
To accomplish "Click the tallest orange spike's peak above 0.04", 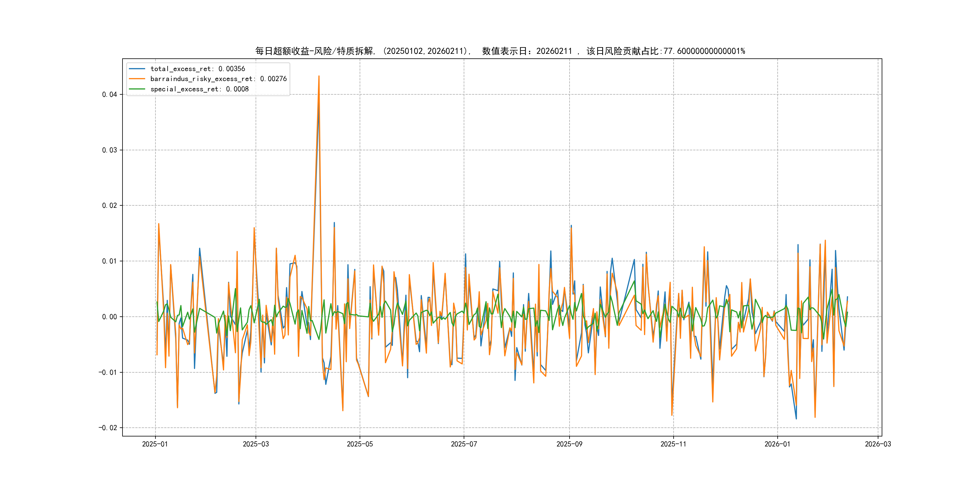I will point(319,76).
